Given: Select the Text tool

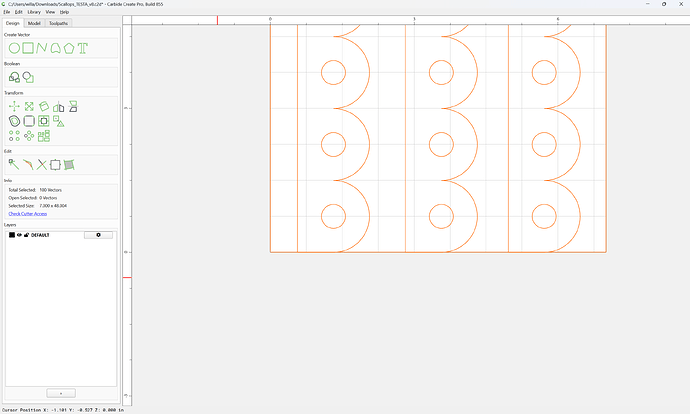Looking at the screenshot, I should click(83, 48).
